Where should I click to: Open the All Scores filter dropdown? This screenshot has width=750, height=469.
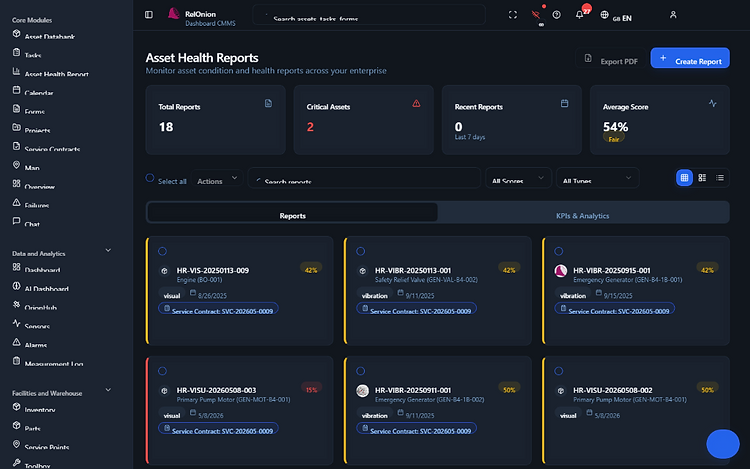[518, 178]
